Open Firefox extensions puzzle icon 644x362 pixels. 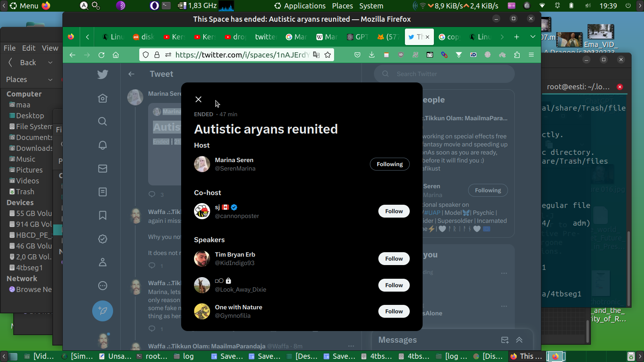pos(517,55)
